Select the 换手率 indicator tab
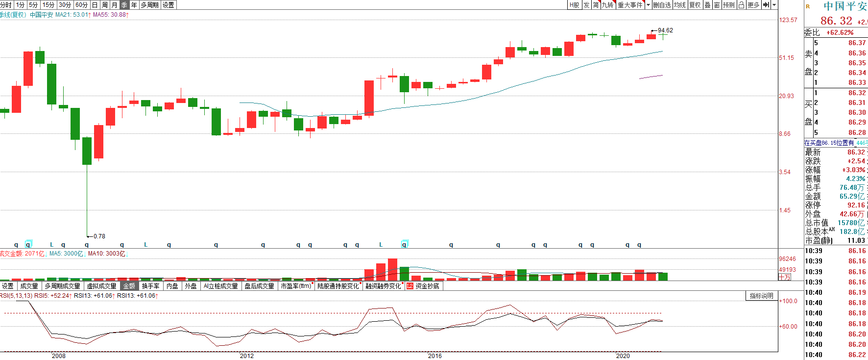Image resolution: width=868 pixels, height=360 pixels. pos(150,286)
